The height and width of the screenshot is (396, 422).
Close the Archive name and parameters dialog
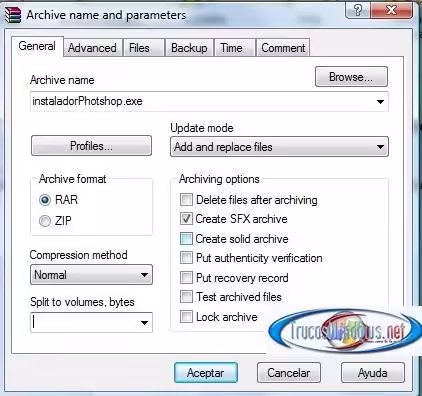(x=392, y=10)
